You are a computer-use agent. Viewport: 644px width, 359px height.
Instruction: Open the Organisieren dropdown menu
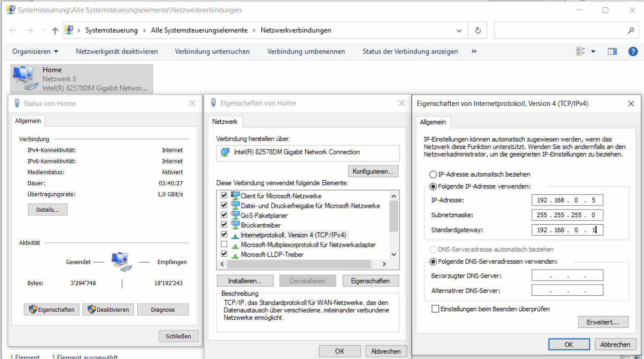point(35,51)
